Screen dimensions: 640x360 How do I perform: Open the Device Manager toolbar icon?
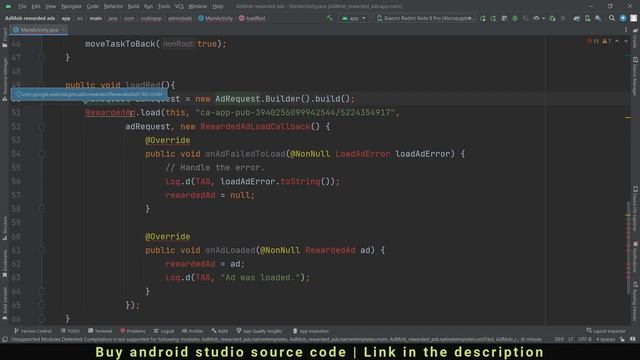click(x=587, y=18)
